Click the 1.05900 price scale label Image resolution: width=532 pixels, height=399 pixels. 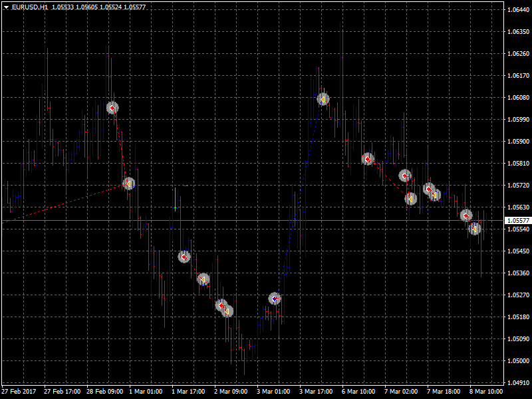[x=518, y=141]
